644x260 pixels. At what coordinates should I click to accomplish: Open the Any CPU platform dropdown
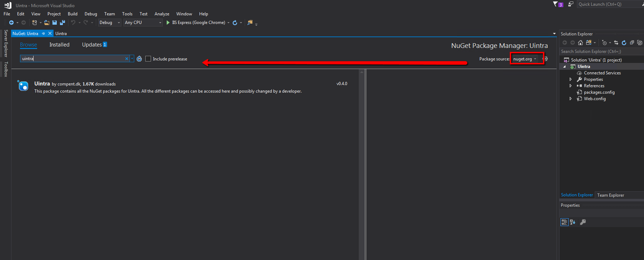(x=143, y=23)
